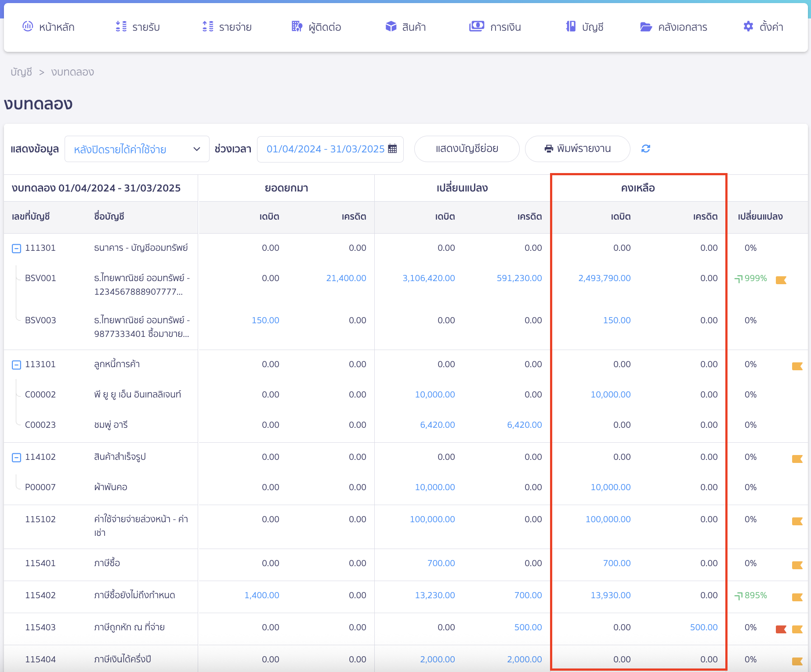Go to คลังเอกสาร menu
Screen dimensions: 811x672
coord(673,27)
